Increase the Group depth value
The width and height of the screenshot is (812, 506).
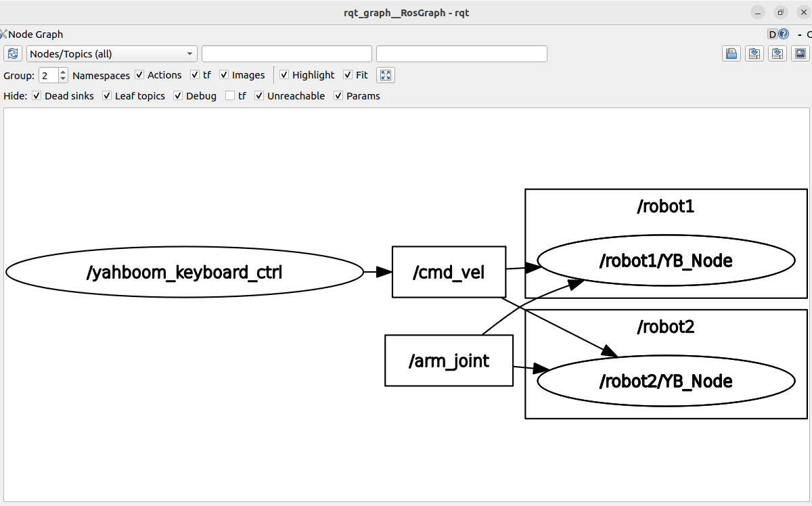click(63, 72)
